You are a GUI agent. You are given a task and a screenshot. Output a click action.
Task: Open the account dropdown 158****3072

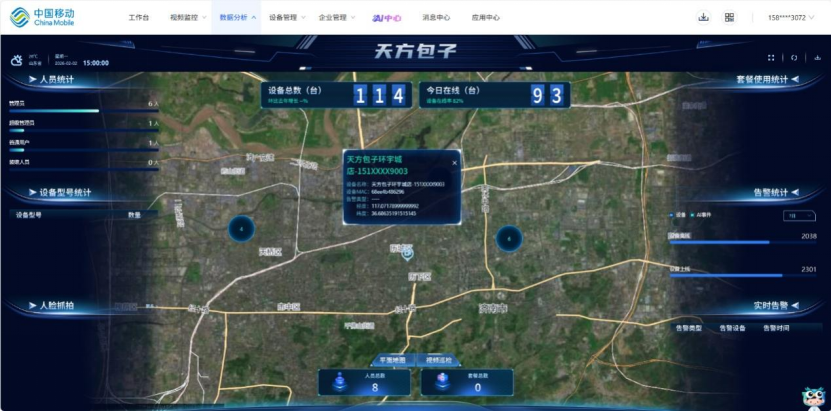coord(791,18)
